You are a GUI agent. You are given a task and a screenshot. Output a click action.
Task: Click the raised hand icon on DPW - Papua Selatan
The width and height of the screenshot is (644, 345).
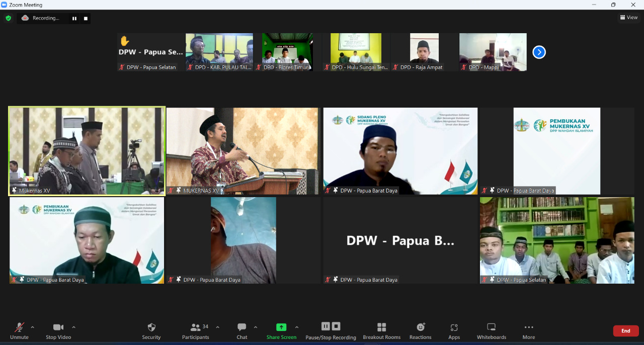coord(124,41)
